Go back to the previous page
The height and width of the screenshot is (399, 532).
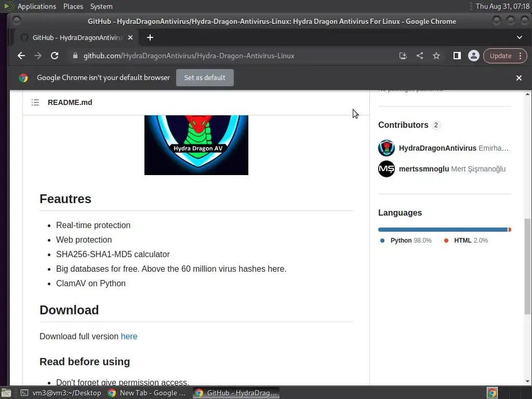[x=21, y=56]
